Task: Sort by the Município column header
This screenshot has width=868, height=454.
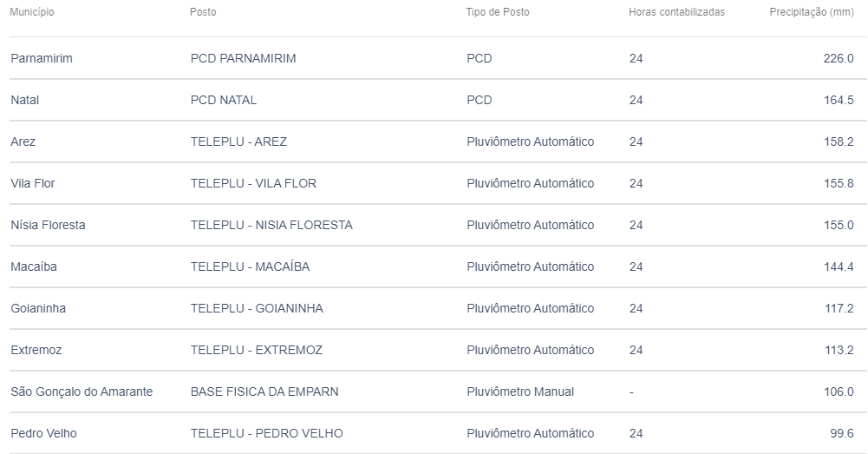Action: [32, 12]
